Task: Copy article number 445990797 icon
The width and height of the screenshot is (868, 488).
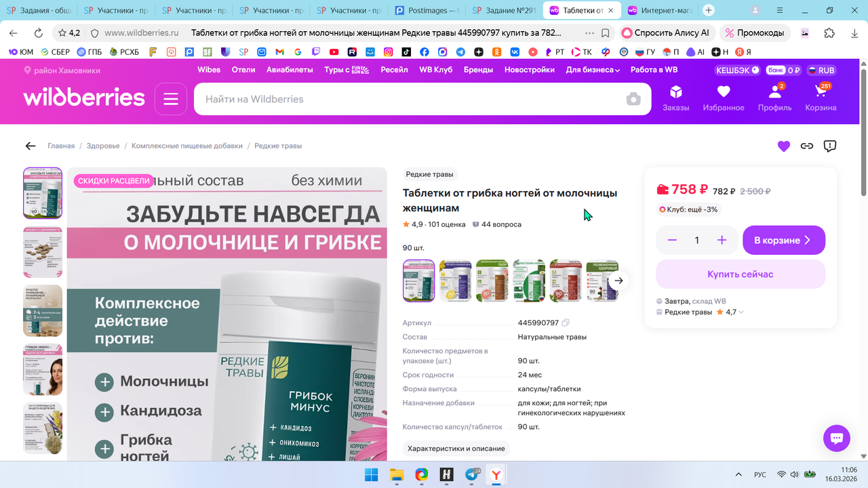Action: [x=566, y=323]
